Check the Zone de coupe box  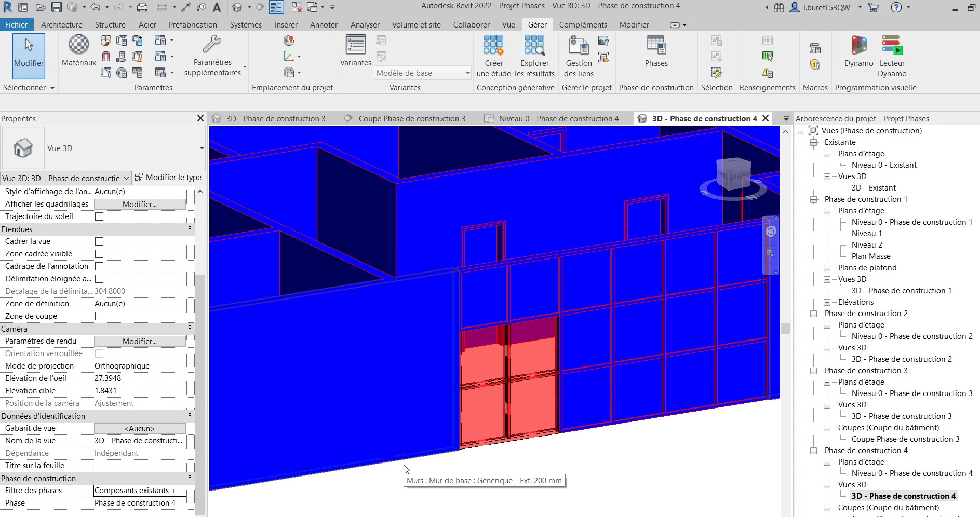[99, 316]
